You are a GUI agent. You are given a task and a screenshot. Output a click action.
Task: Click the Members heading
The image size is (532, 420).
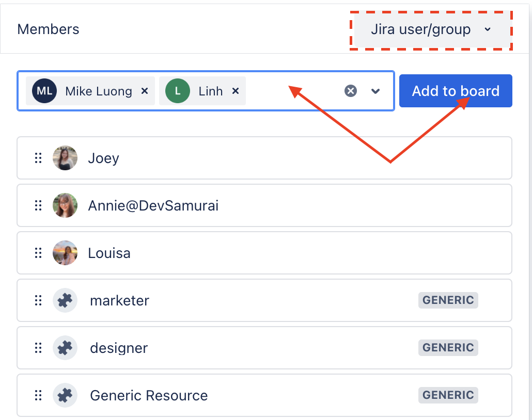coord(48,29)
